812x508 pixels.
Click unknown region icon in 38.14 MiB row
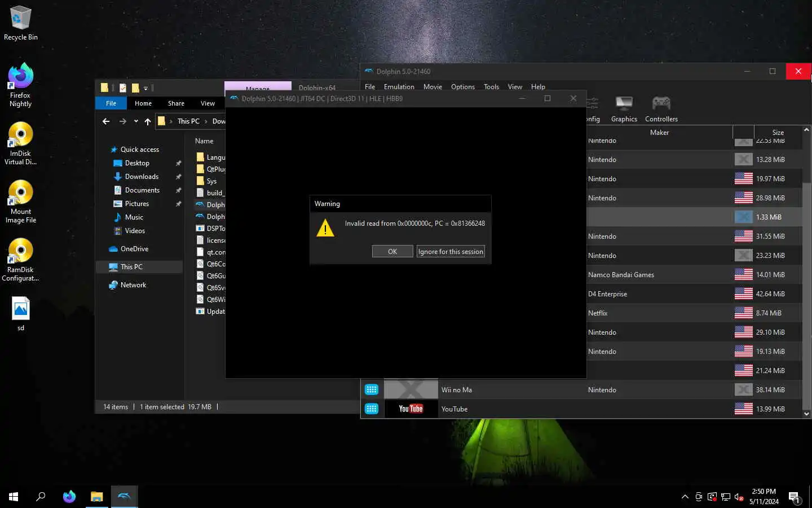[744, 390]
